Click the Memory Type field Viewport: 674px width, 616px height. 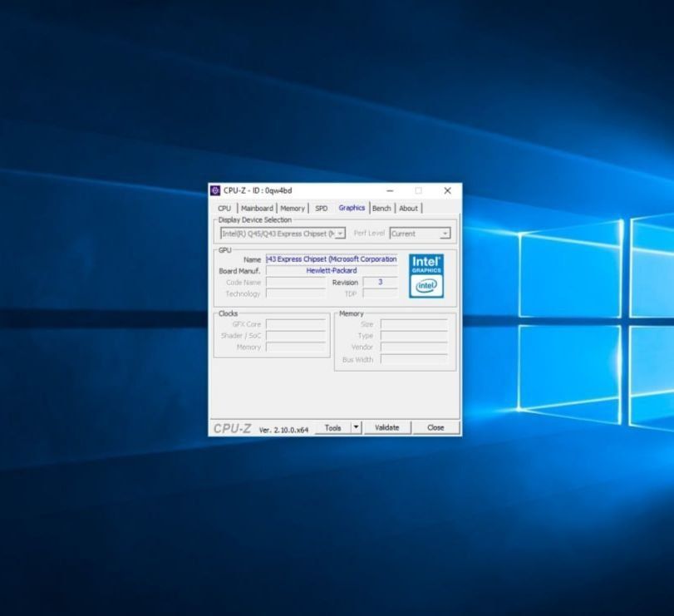coord(415,336)
